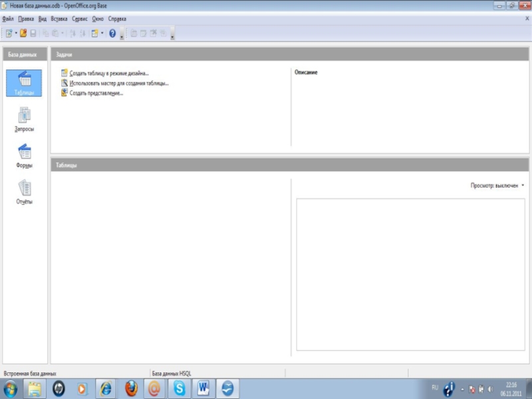Open the Сервис menu
The width and height of the screenshot is (532, 399).
[x=79, y=19]
